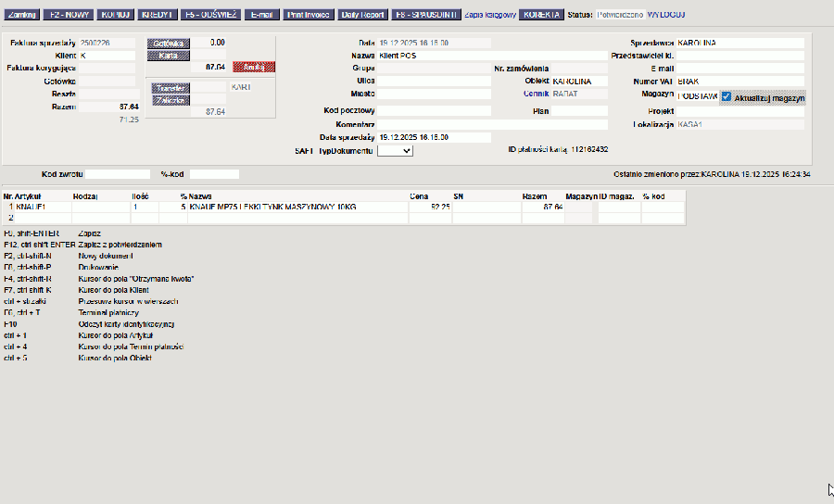The width and height of the screenshot is (834, 504).
Task: Open the Daily Report
Action: [x=362, y=15]
